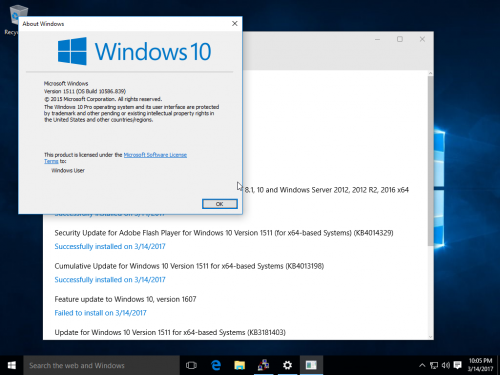Click OK in the About Windows dialog
The height and width of the screenshot is (375, 500).
(x=220, y=204)
